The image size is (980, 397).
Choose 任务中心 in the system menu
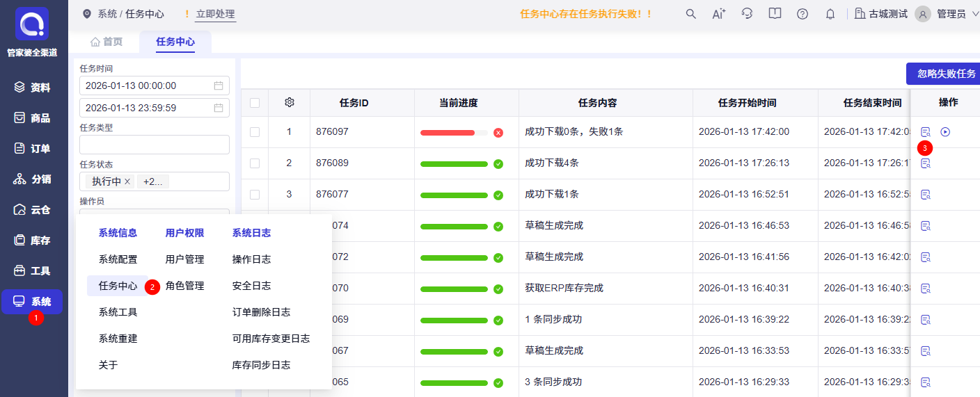tap(118, 286)
